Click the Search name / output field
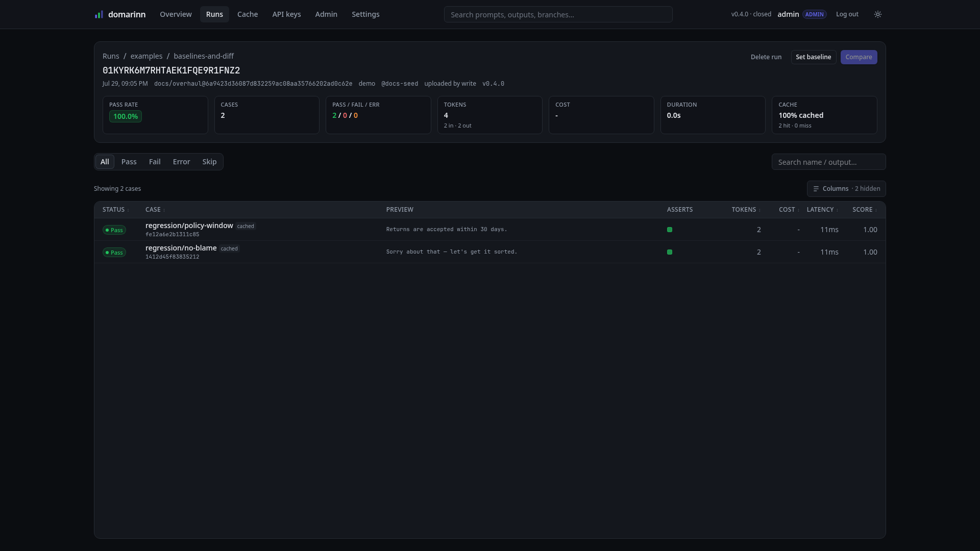The height and width of the screenshot is (551, 980). coord(828,162)
